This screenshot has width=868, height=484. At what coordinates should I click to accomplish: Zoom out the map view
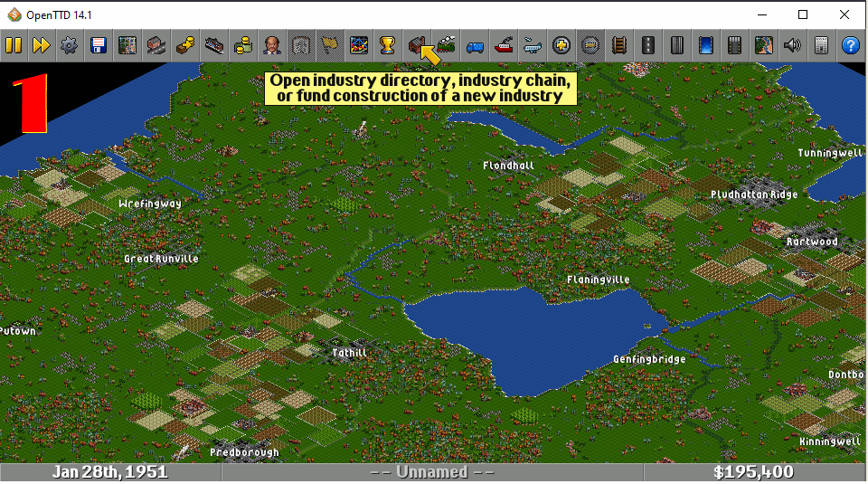pos(590,45)
